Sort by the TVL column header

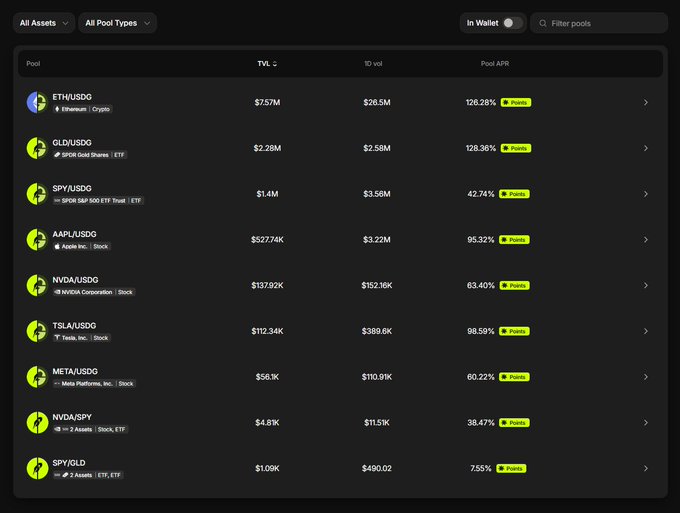tap(267, 64)
